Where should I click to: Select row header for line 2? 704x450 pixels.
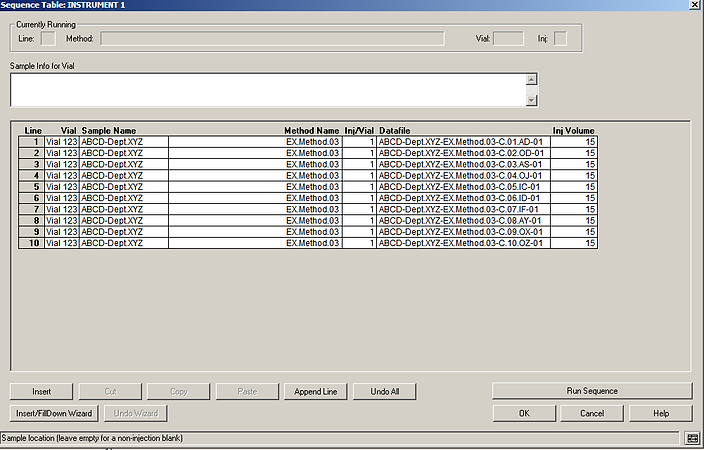[31, 153]
